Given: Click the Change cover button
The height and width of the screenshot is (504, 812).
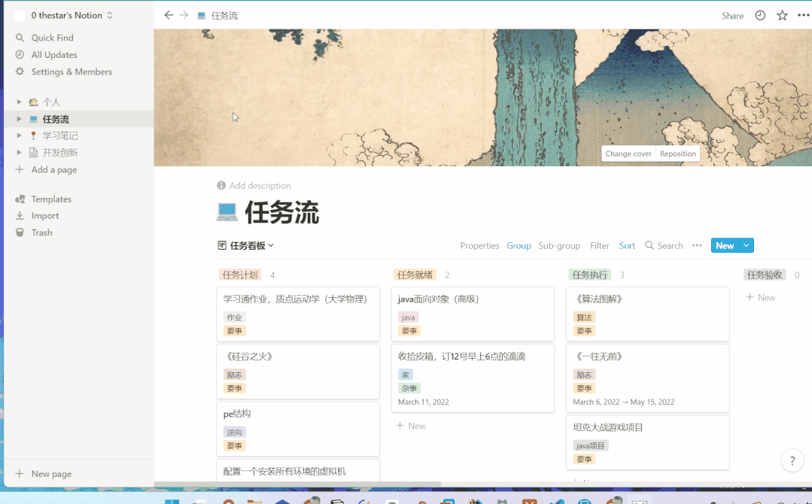Looking at the screenshot, I should point(628,153).
